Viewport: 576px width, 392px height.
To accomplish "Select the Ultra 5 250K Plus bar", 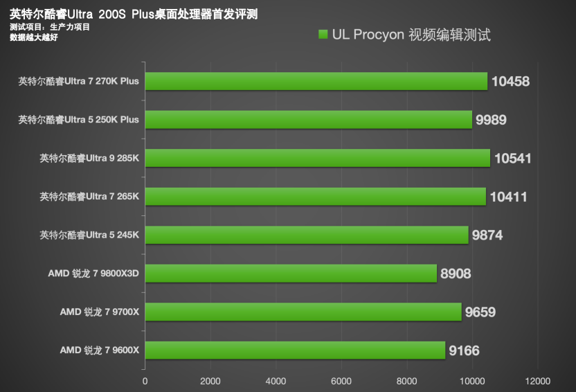I will pos(308,120).
